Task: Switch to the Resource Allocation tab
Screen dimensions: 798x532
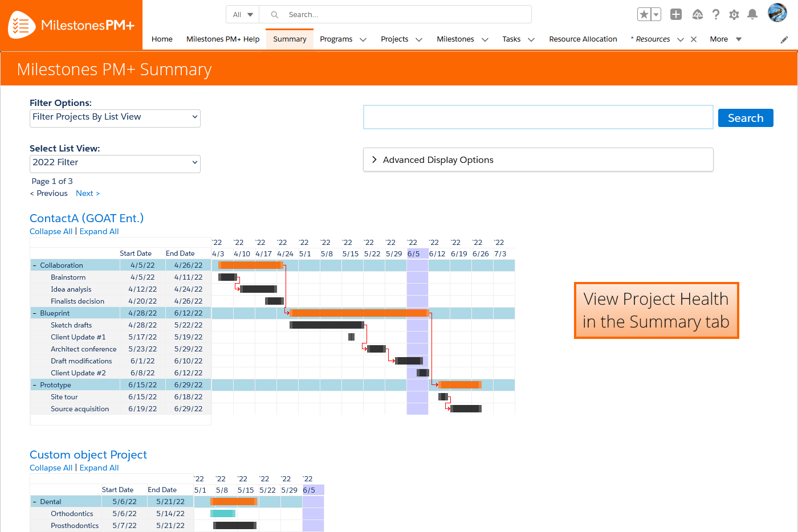Action: [x=583, y=39]
